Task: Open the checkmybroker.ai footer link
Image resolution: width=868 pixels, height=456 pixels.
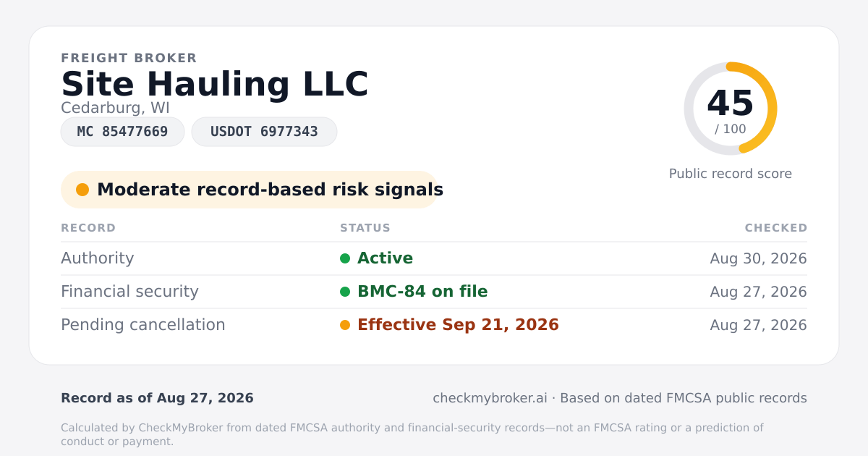Action: [490, 398]
